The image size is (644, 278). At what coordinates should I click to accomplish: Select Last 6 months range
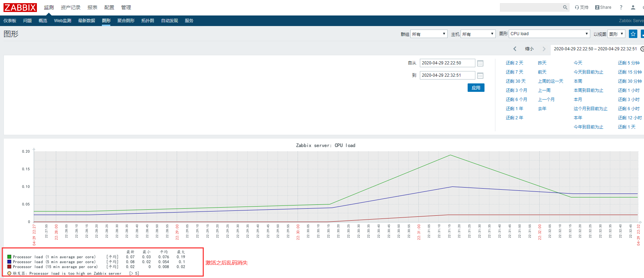tap(516, 100)
